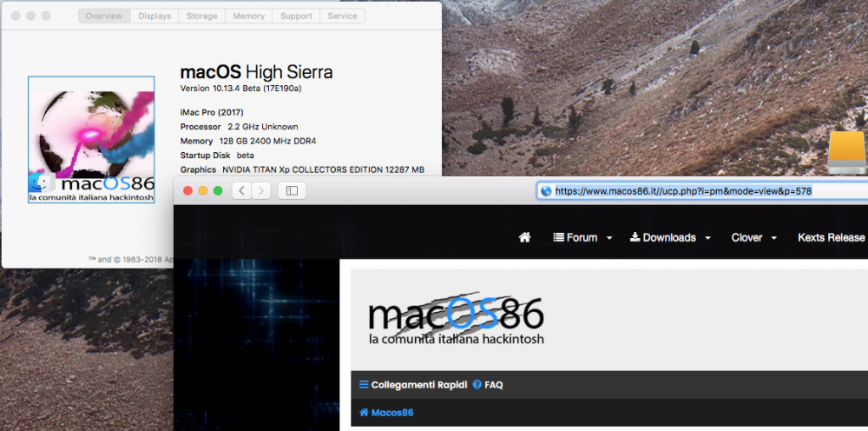Image resolution: width=868 pixels, height=431 pixels.
Task: Expand the Forum dropdown arrow
Action: click(609, 238)
